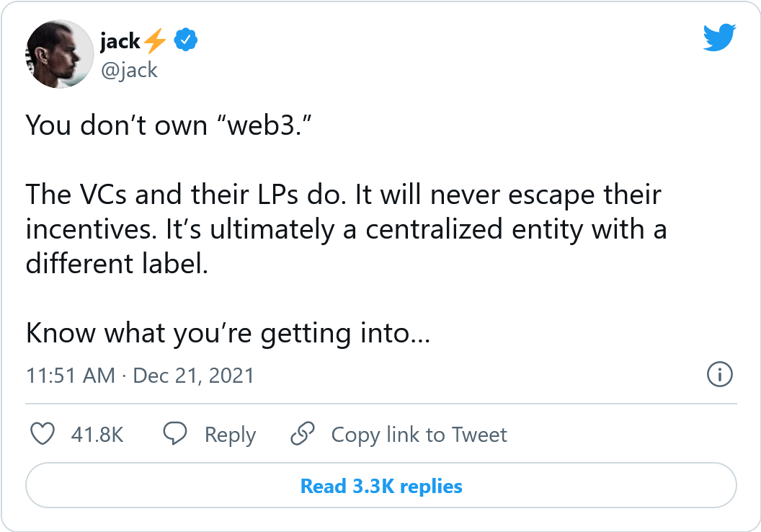The width and height of the screenshot is (761, 532).
Task: Click the line "Know what you're getting into…"
Action: point(228,333)
